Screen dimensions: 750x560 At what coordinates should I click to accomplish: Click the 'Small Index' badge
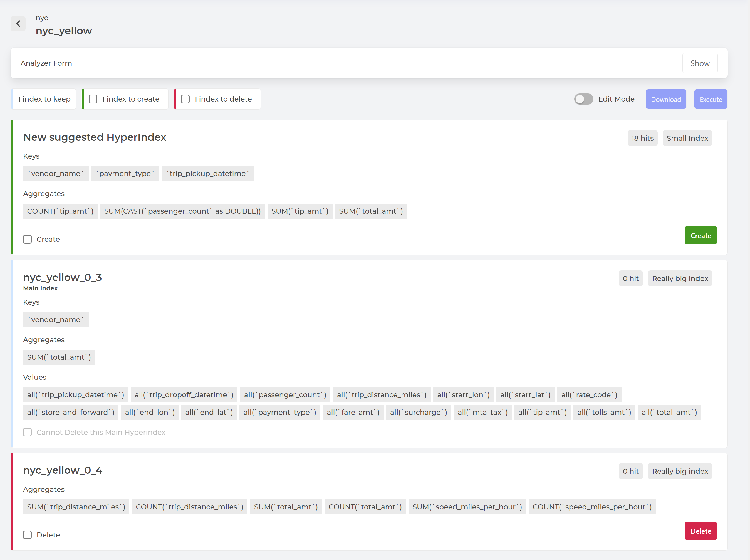point(687,138)
